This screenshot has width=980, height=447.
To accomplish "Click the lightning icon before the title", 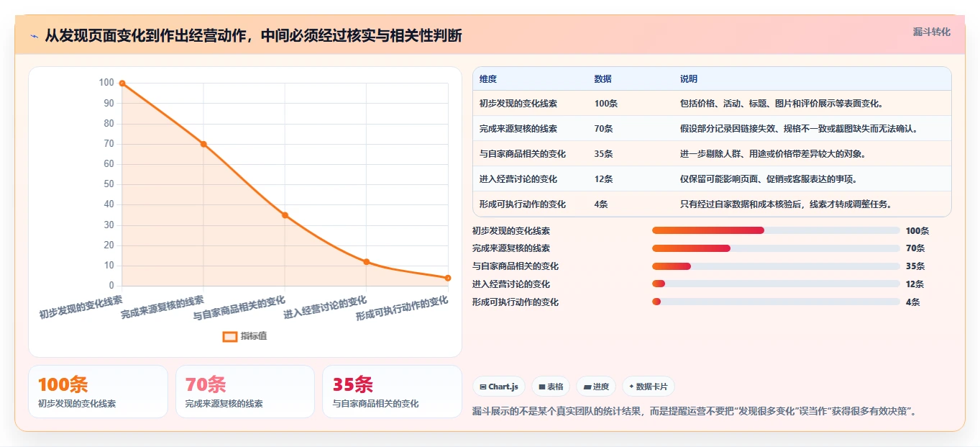I will pos(35,36).
